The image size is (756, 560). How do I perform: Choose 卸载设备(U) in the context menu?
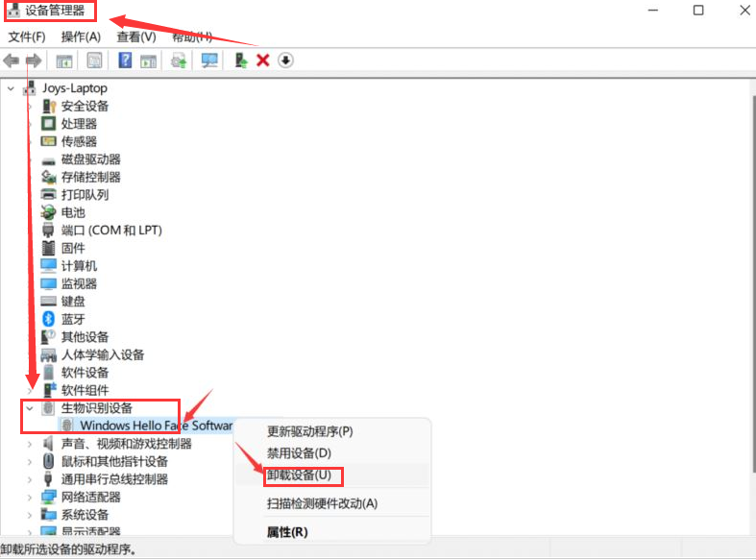pos(299,475)
